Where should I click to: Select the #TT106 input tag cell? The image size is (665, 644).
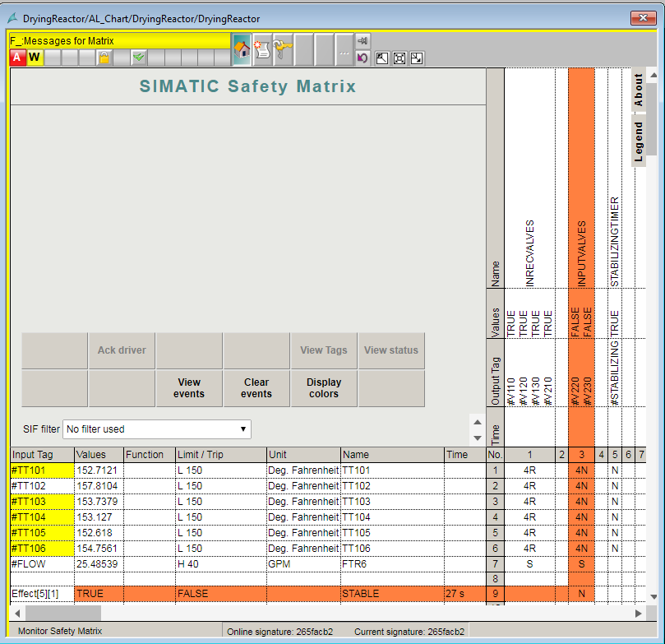click(43, 549)
